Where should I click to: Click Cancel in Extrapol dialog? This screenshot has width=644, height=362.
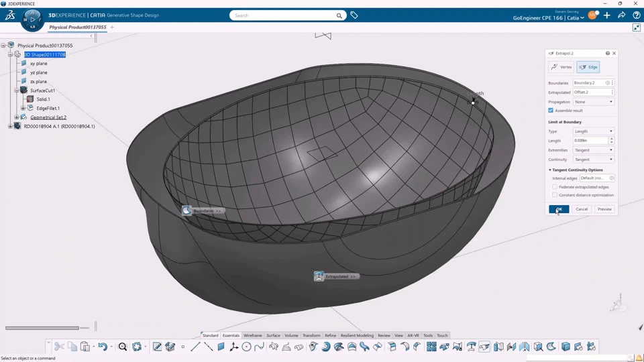[x=582, y=209]
